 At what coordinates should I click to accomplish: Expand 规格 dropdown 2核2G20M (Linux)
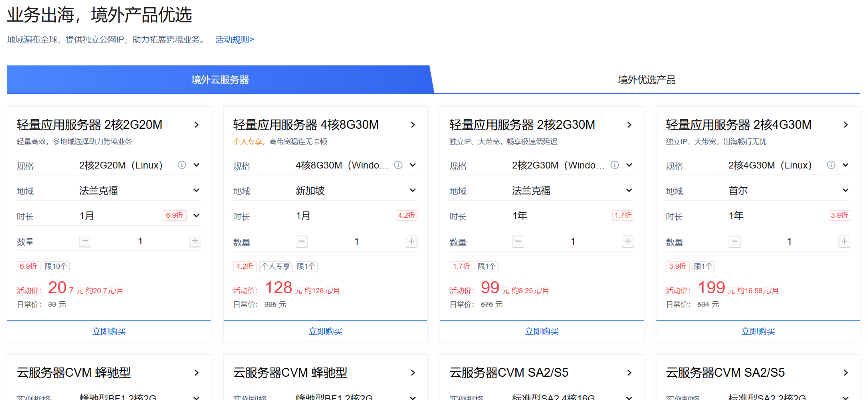pyautogui.click(x=196, y=165)
